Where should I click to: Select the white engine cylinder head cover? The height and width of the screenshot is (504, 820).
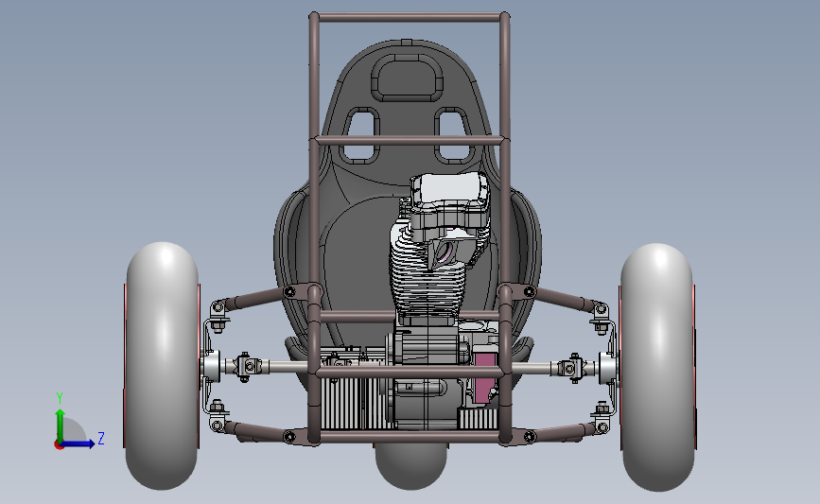tap(449, 191)
